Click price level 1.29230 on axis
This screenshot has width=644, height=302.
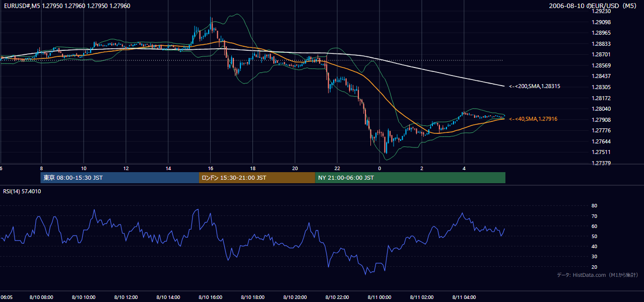tap(602, 11)
